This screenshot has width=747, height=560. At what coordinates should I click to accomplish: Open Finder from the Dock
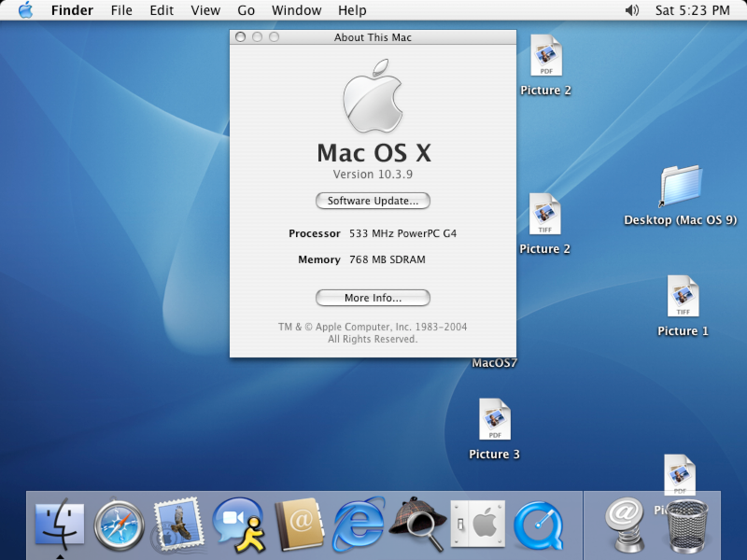coord(60,524)
